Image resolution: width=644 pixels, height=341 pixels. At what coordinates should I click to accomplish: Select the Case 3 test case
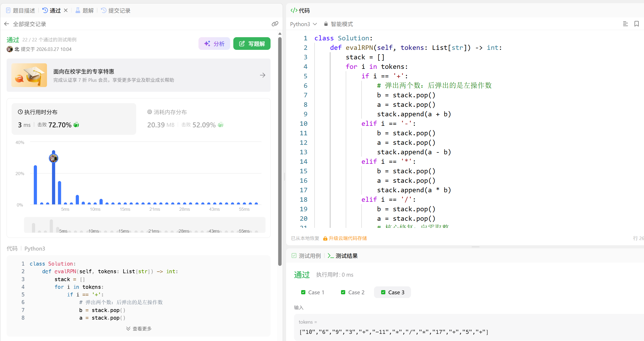392,292
